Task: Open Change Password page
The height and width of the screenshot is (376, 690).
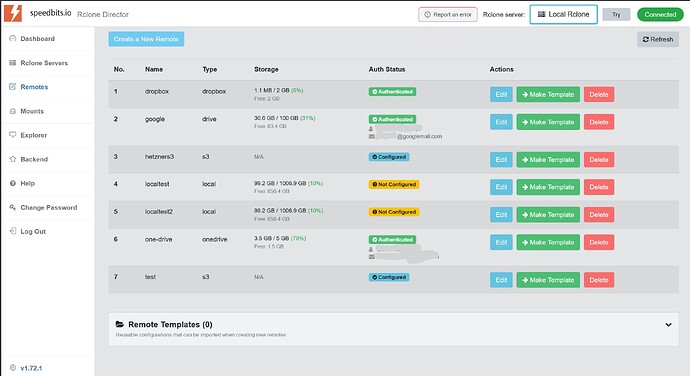Action: click(48, 207)
